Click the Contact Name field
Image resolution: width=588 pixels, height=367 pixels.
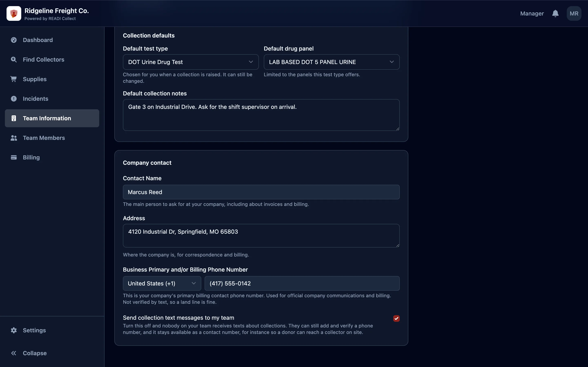tap(261, 192)
